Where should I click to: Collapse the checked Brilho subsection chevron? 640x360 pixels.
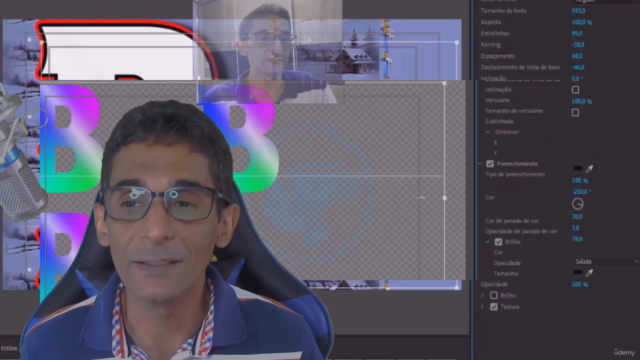488,242
